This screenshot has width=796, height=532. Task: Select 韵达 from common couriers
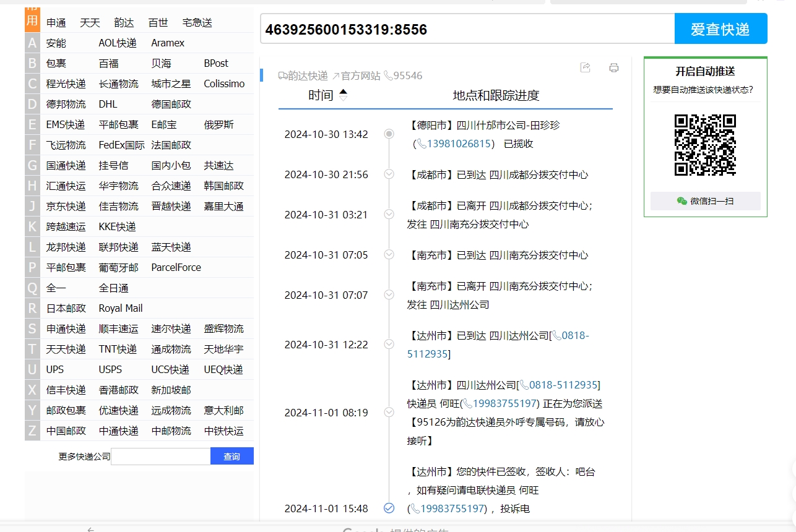tap(124, 22)
